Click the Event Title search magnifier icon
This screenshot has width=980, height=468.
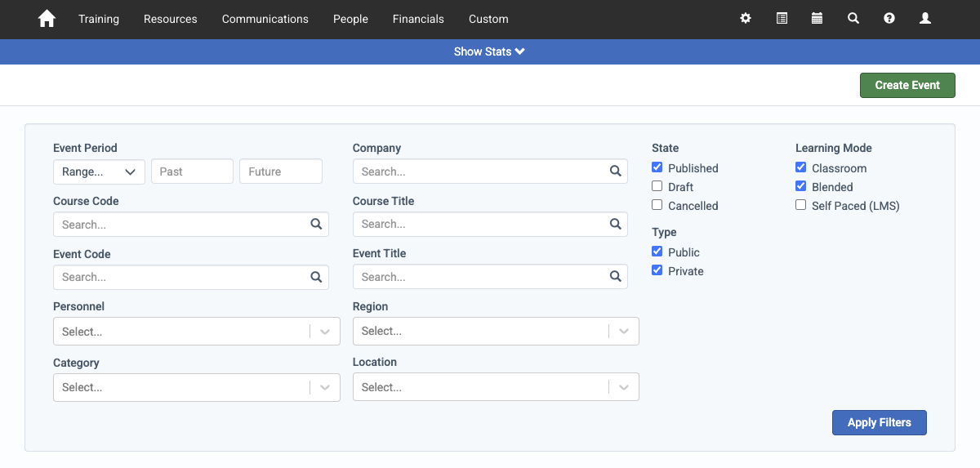click(615, 277)
